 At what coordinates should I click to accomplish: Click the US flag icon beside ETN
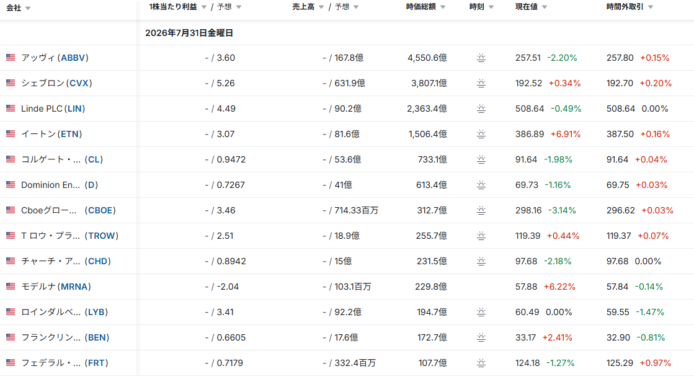(11, 134)
